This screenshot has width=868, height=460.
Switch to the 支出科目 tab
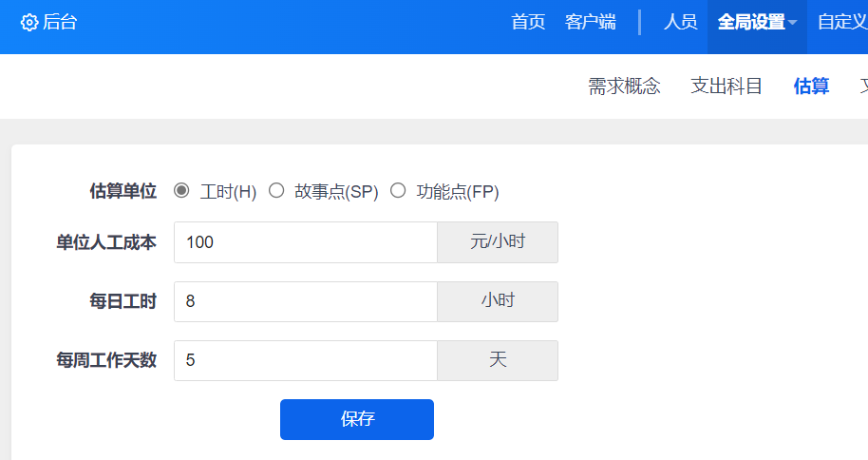click(726, 86)
